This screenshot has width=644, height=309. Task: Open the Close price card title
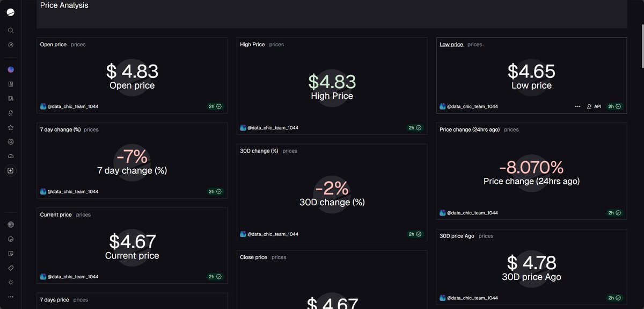pos(253,257)
